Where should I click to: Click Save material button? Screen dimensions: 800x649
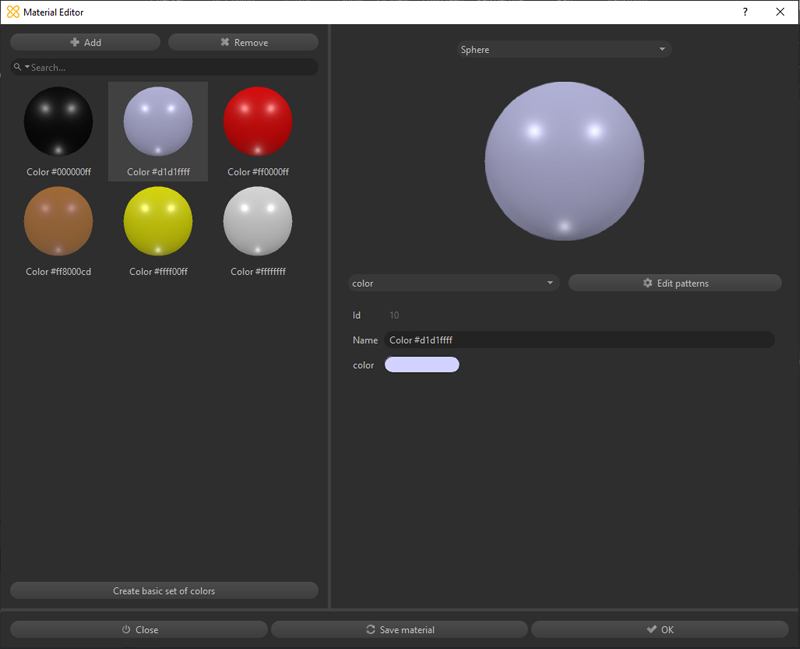point(399,630)
